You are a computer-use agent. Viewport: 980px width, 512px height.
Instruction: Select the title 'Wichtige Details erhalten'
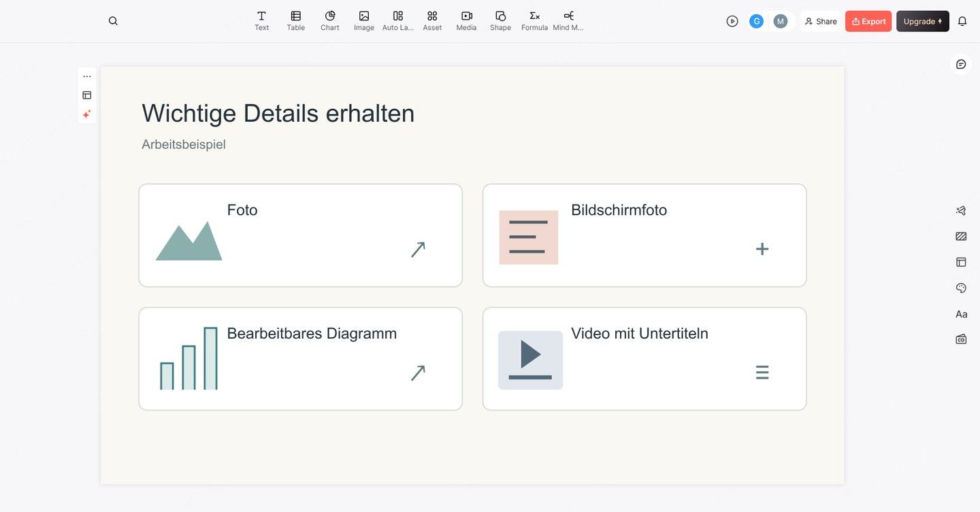point(278,113)
